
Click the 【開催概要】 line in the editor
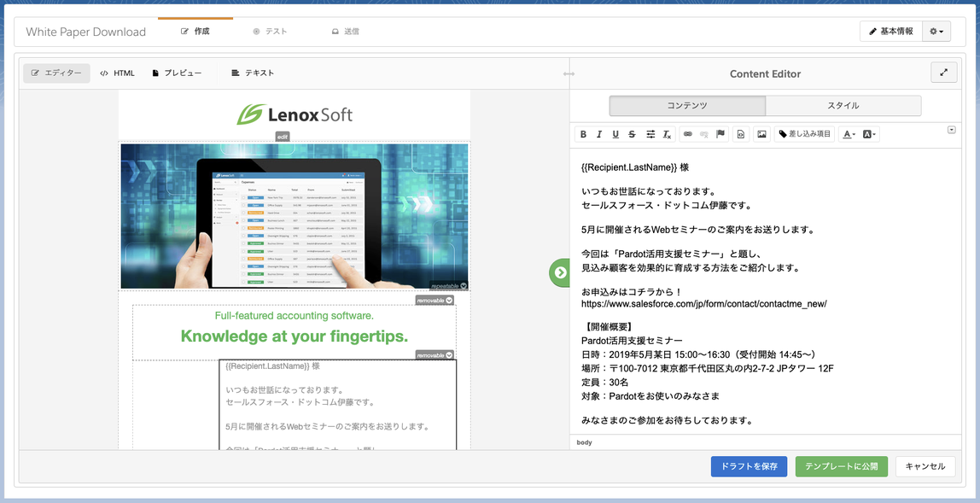pos(610,327)
